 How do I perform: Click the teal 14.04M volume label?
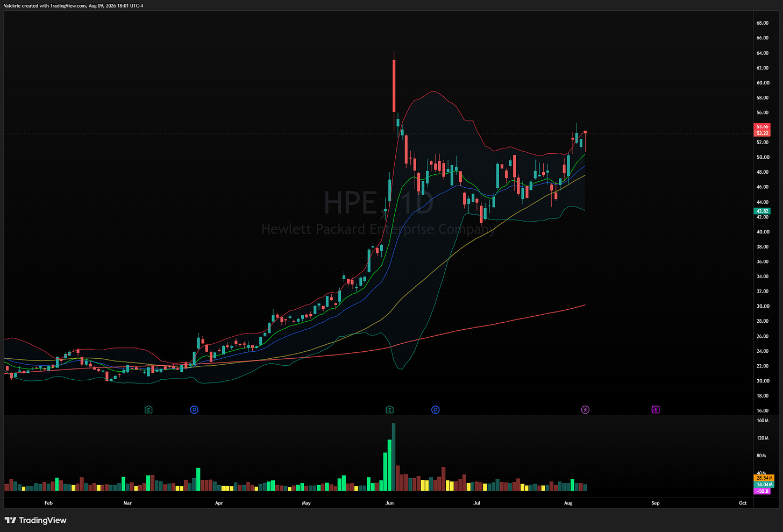click(x=764, y=485)
